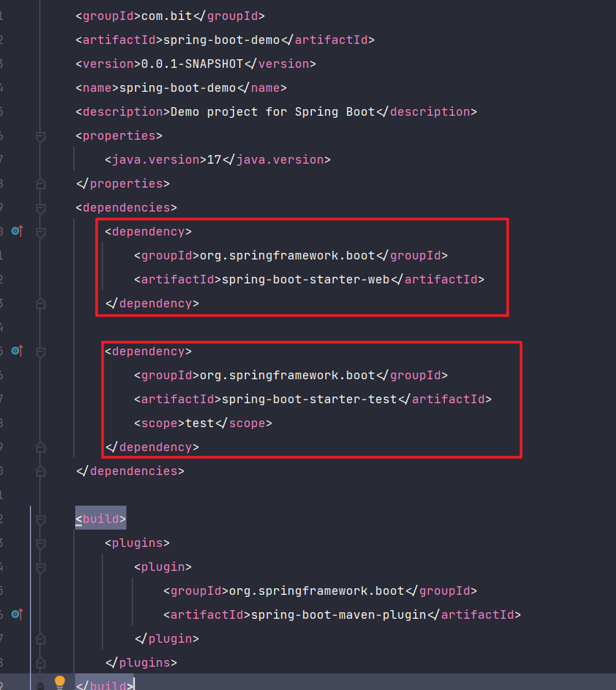Click fold marker at closing plugin tag
The height and width of the screenshot is (690, 616).
tap(41, 639)
